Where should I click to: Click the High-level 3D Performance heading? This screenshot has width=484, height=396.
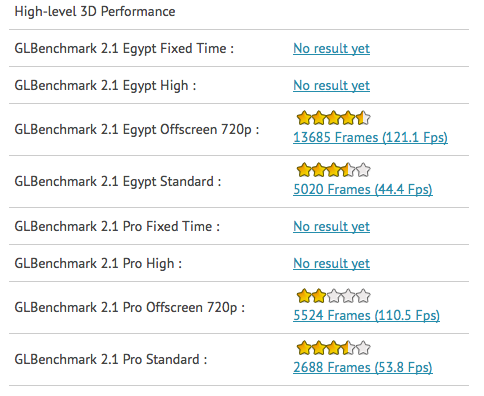coord(95,12)
